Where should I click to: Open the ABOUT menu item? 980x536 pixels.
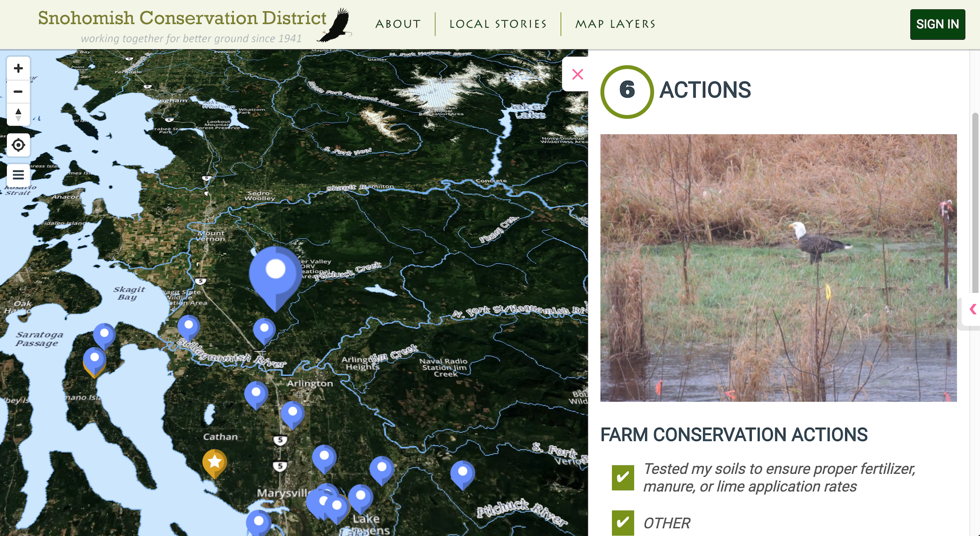tap(398, 24)
